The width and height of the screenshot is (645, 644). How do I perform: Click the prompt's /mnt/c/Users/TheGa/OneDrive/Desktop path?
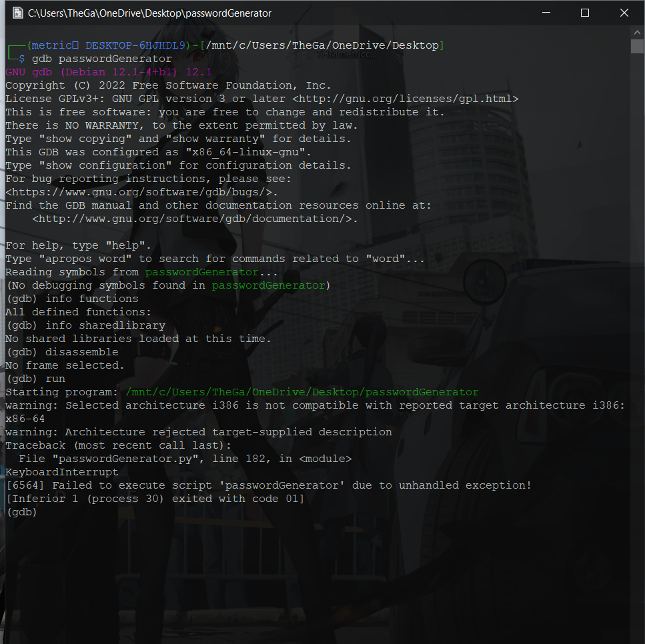point(322,45)
